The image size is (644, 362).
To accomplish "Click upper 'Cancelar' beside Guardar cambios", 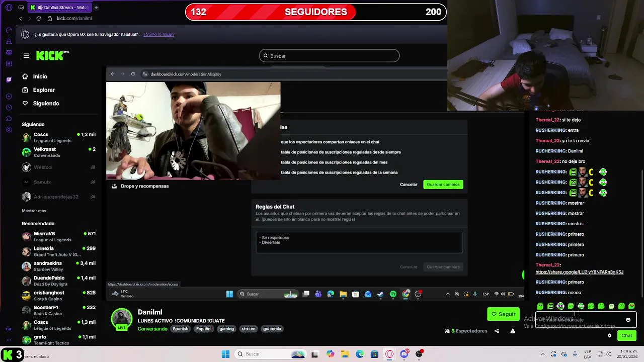I will [409, 185].
